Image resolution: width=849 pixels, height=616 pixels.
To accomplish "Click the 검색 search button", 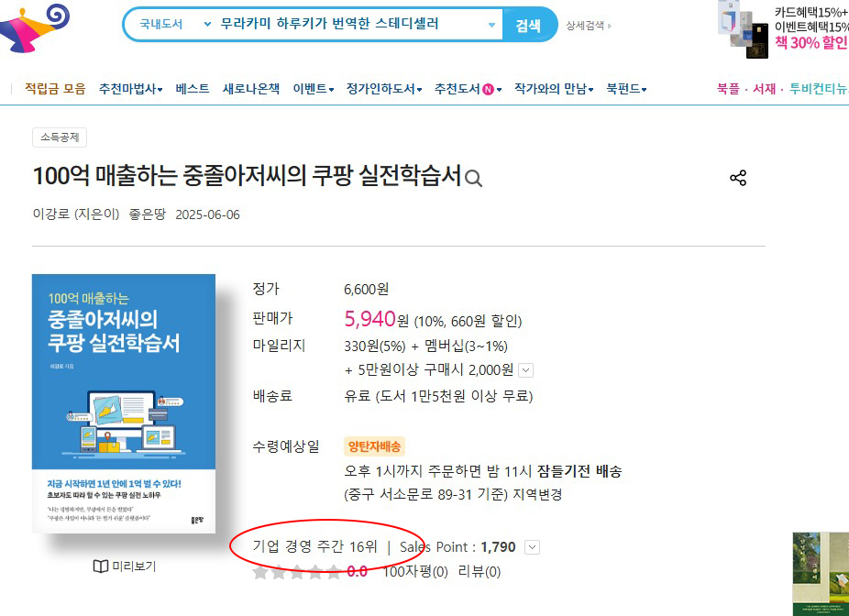I will (x=528, y=25).
